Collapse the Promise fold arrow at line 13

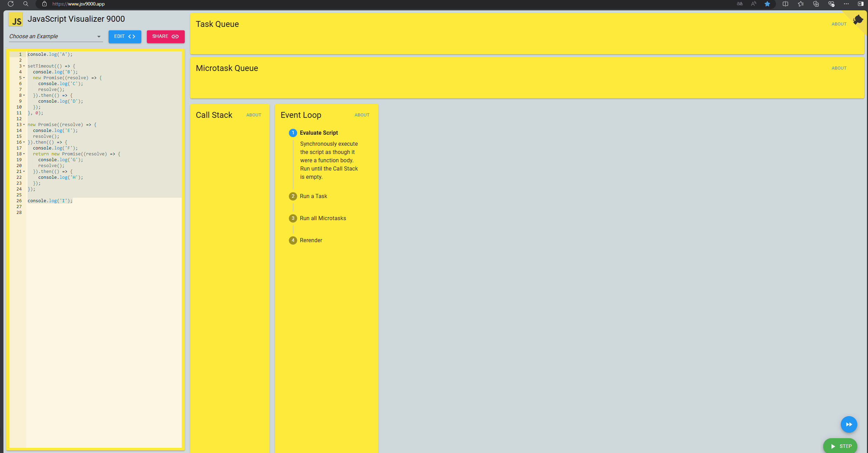click(x=24, y=124)
